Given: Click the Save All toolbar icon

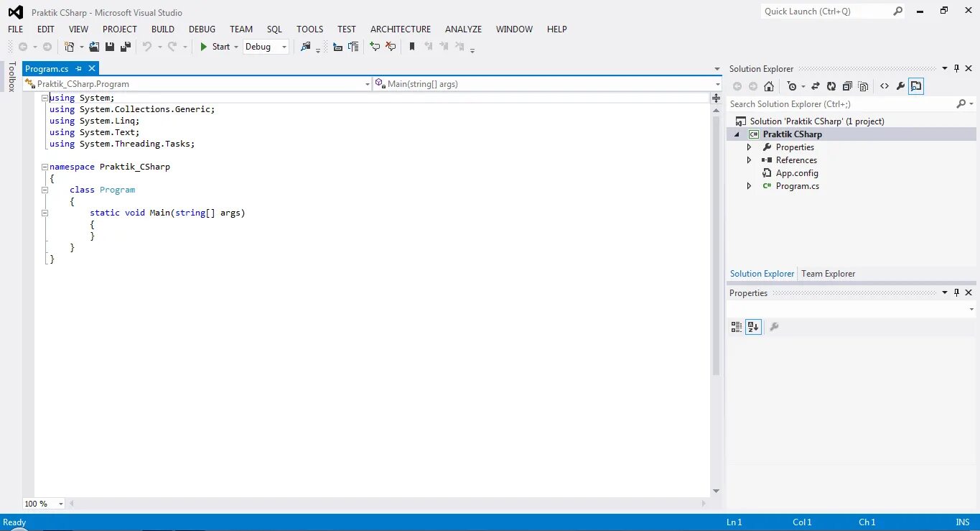Looking at the screenshot, I should pyautogui.click(x=126, y=47).
